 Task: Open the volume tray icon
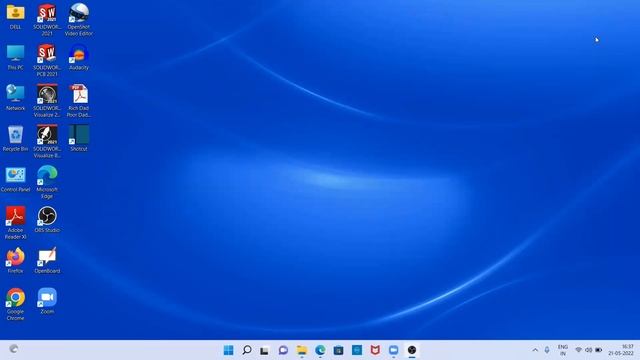[x=589, y=350]
